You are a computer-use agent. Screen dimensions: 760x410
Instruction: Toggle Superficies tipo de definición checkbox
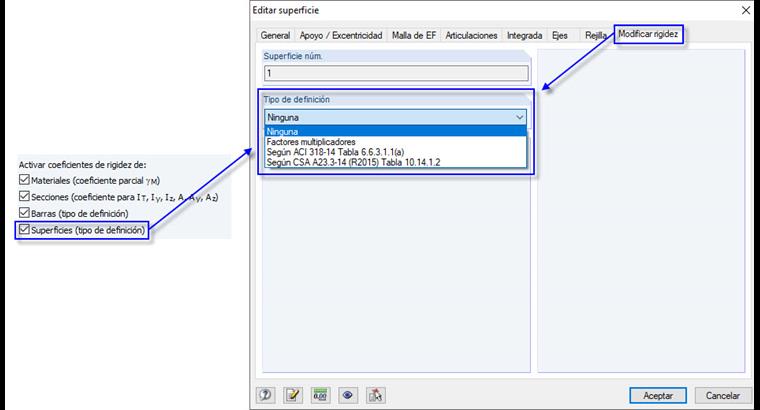pos(24,229)
